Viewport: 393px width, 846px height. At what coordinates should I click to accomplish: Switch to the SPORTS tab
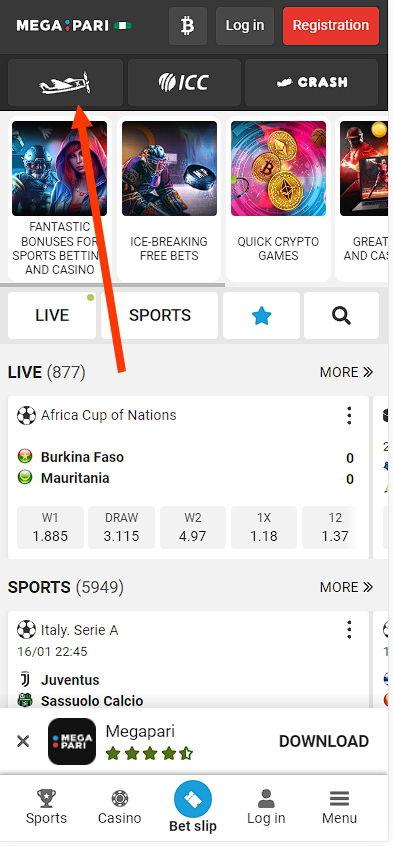[160, 316]
